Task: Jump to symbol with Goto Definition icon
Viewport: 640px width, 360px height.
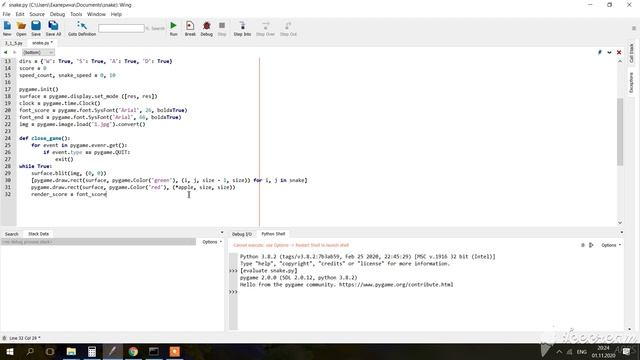Action: [x=82, y=29]
